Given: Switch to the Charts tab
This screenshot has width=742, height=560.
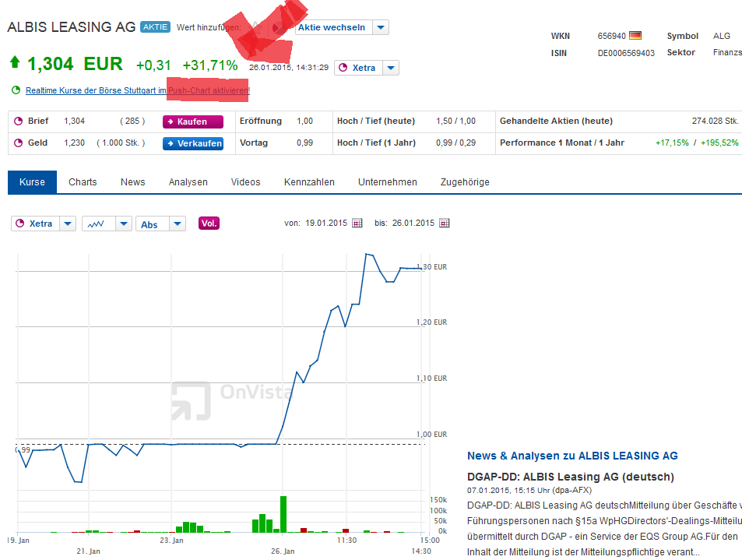Looking at the screenshot, I should point(83,181).
